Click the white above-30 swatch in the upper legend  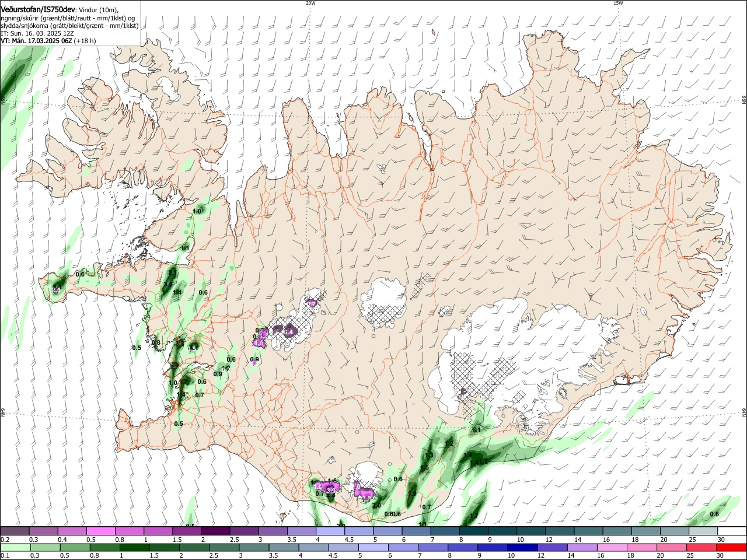click(732, 531)
